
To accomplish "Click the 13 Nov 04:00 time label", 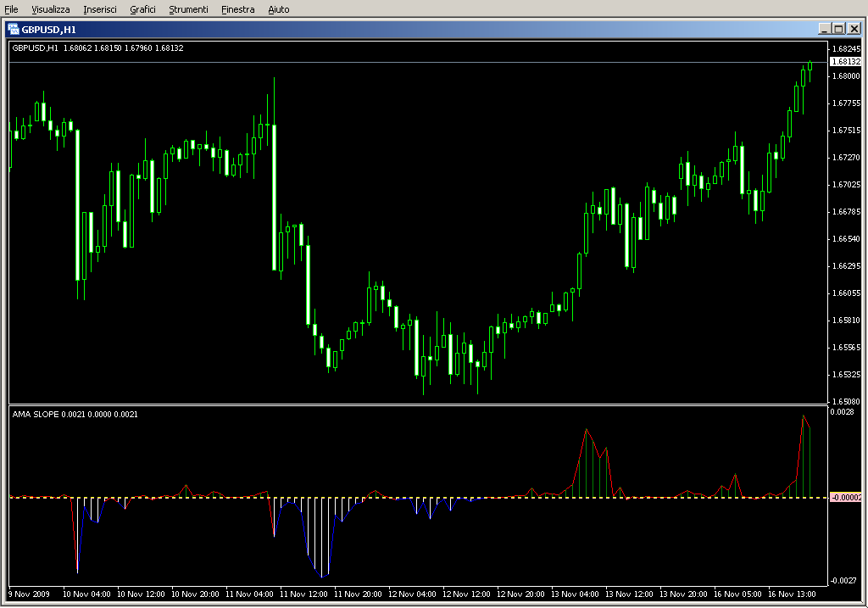I will [x=575, y=594].
